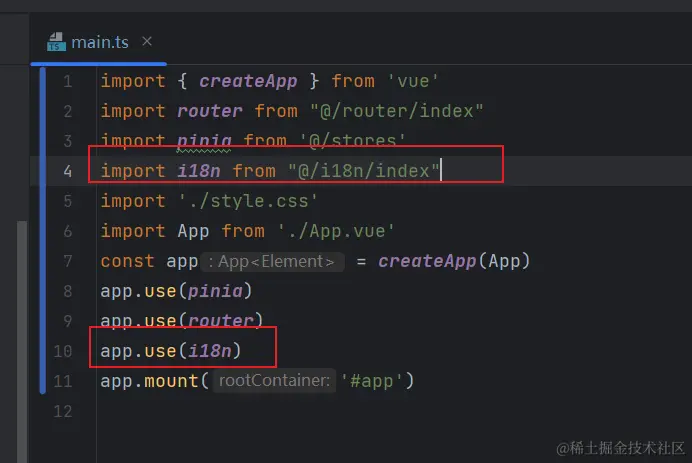Click the "@/router/index" path string
The image size is (692, 463).
tap(396, 111)
